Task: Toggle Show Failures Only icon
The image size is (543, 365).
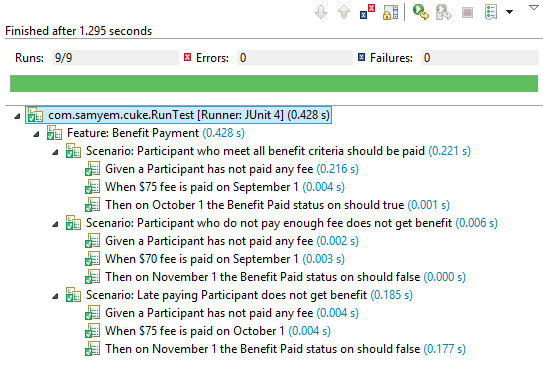Action: tap(367, 11)
